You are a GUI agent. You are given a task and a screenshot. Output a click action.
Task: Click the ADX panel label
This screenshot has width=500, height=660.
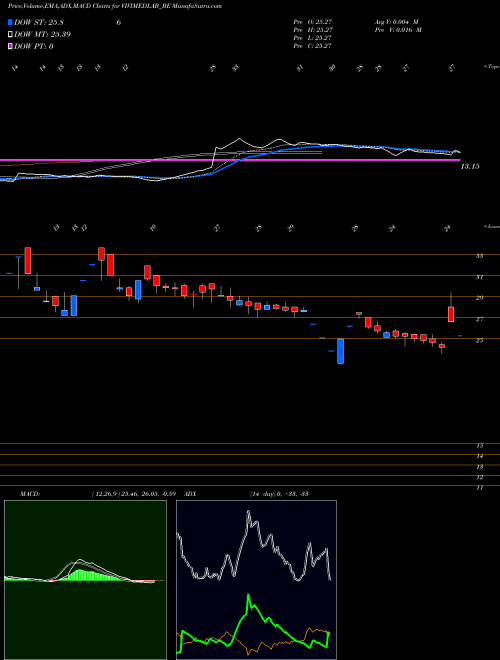tap(191, 494)
